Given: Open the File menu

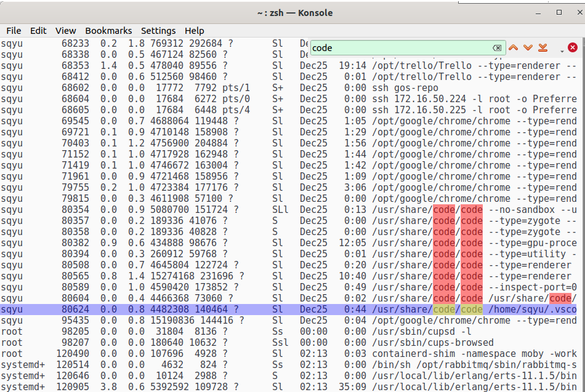Looking at the screenshot, I should point(14,31).
